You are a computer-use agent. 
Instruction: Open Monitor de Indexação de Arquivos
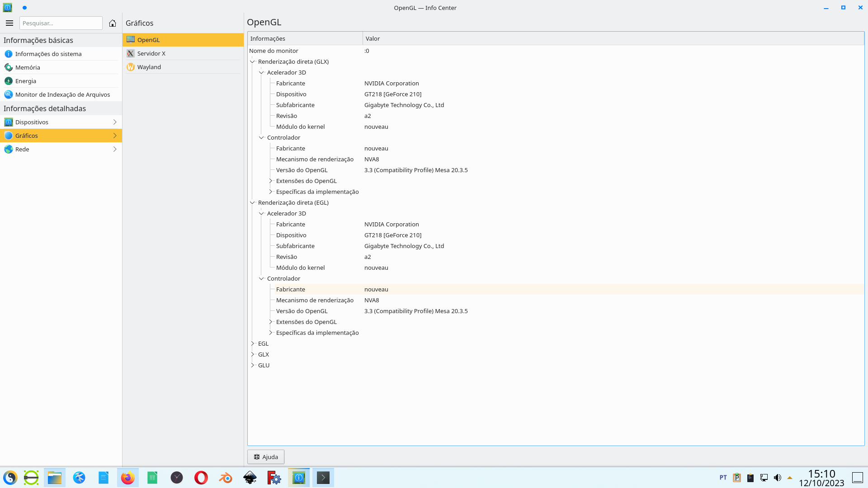point(61,94)
